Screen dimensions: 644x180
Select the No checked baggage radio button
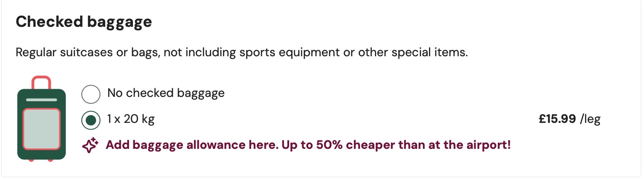point(91,94)
